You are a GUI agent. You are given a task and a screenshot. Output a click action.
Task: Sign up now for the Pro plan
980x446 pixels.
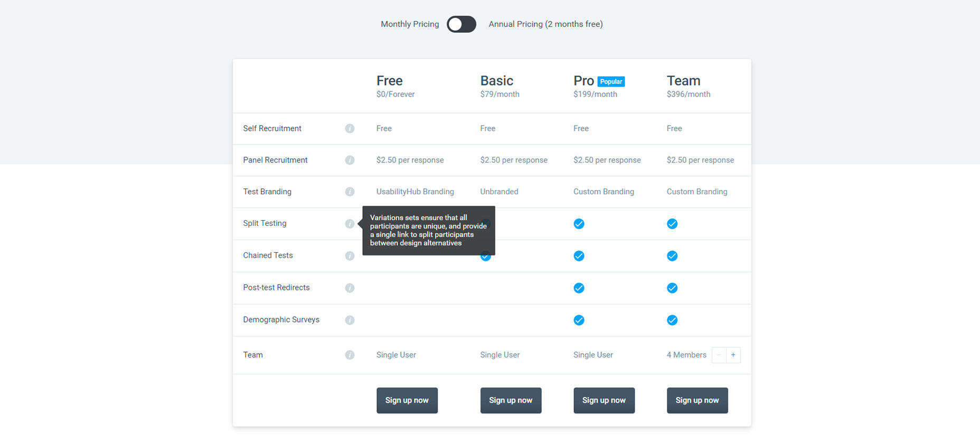point(604,401)
